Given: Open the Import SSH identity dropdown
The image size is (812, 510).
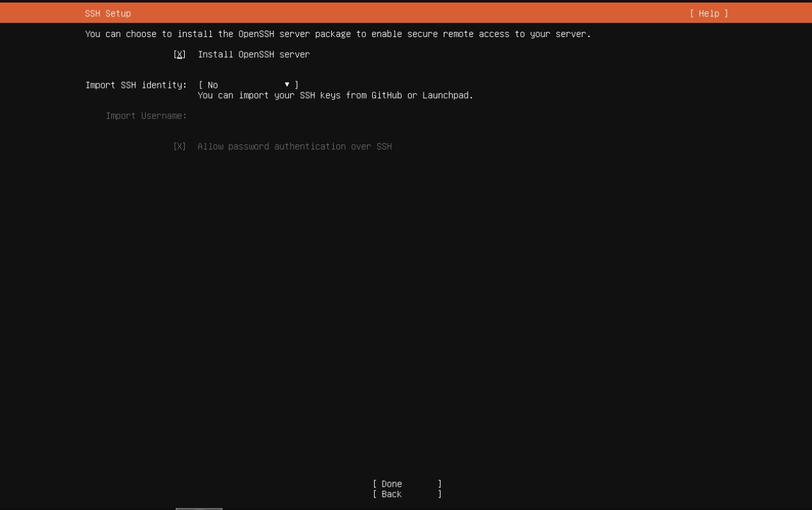Looking at the screenshot, I should [x=249, y=85].
